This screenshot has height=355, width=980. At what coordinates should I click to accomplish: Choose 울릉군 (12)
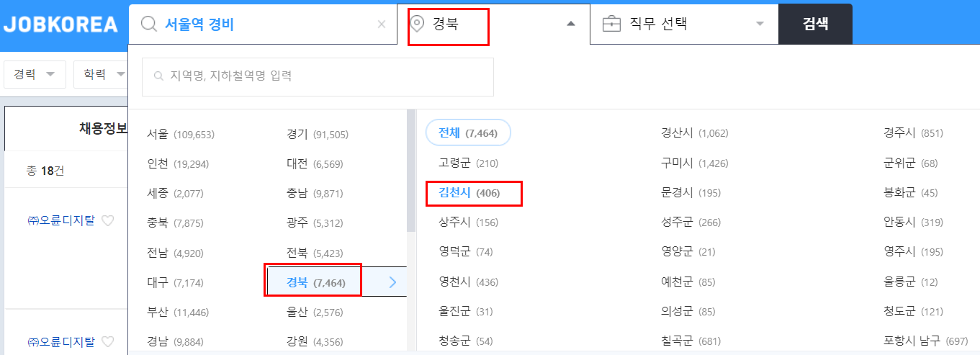click(x=911, y=282)
